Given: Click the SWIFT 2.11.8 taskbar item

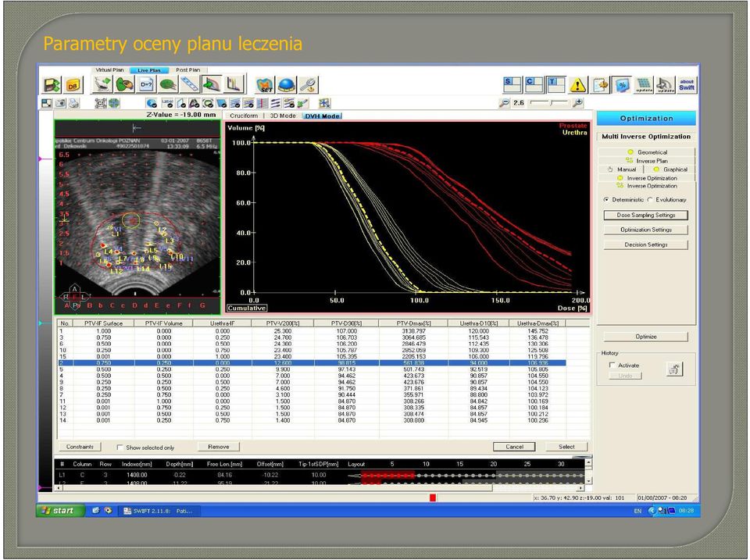Looking at the screenshot, I should [x=159, y=511].
